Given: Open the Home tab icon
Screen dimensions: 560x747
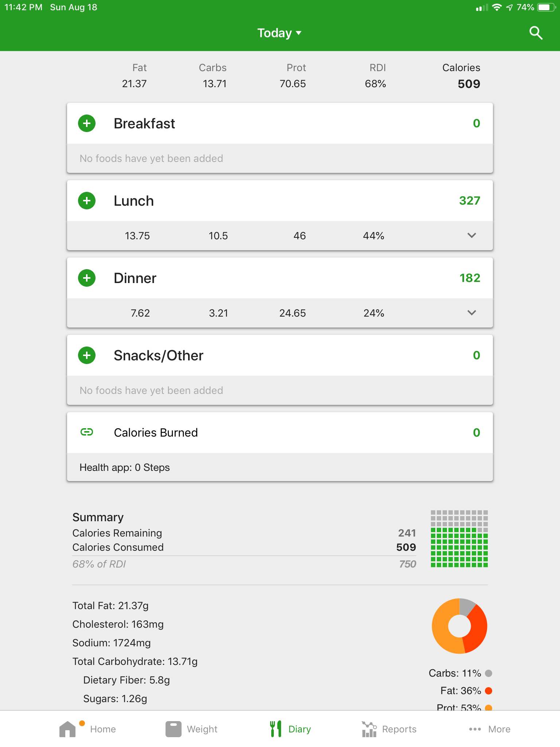Looking at the screenshot, I should (x=67, y=729).
